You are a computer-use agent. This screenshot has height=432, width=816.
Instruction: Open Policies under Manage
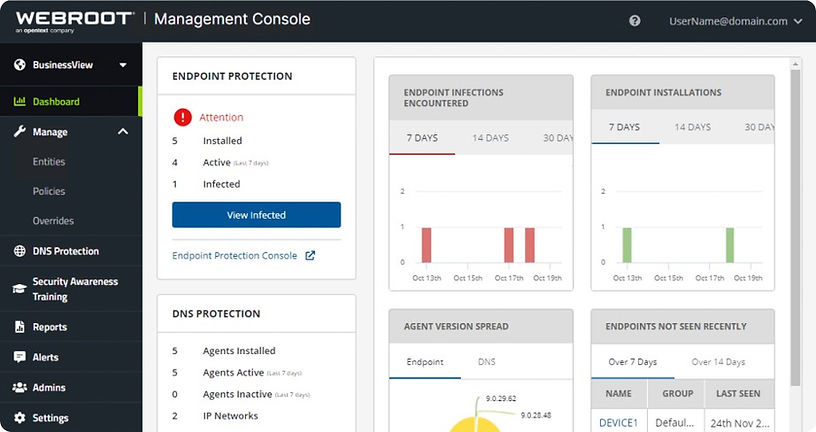(49, 191)
